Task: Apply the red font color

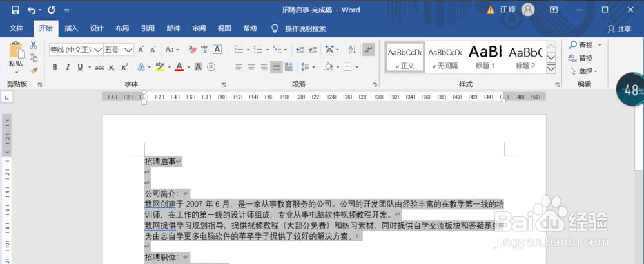Action: 179,67
